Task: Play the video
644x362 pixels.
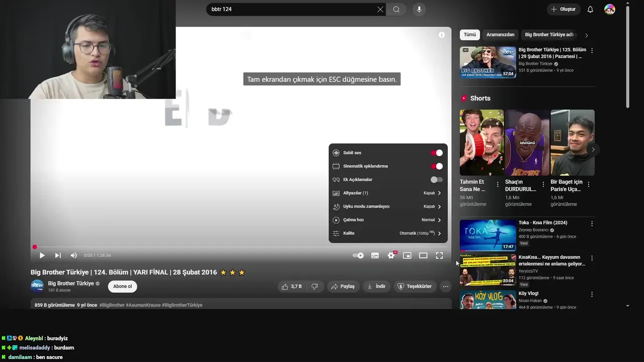Action: 42,255
